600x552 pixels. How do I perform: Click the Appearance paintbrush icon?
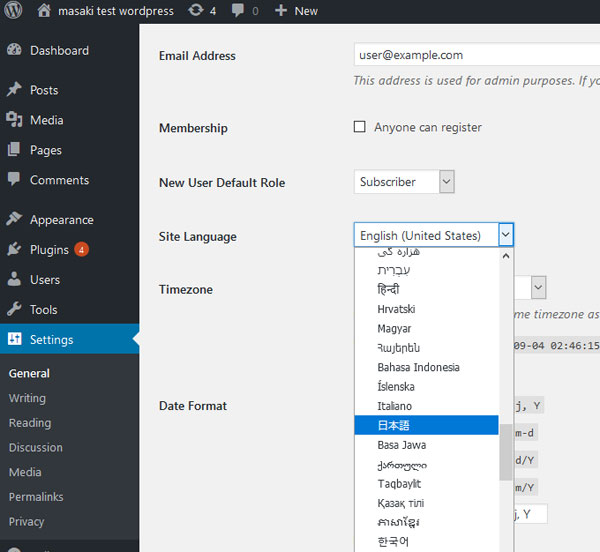point(14,219)
